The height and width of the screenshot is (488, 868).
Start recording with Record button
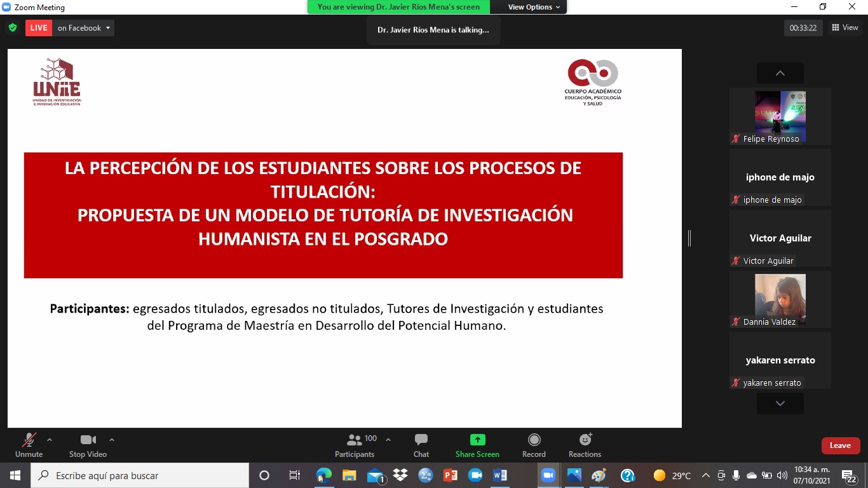pyautogui.click(x=534, y=445)
